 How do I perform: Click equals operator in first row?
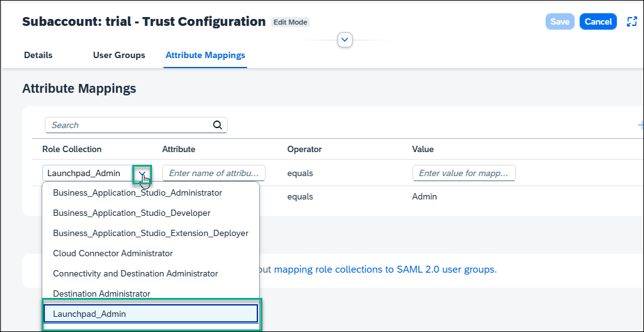pyautogui.click(x=300, y=174)
